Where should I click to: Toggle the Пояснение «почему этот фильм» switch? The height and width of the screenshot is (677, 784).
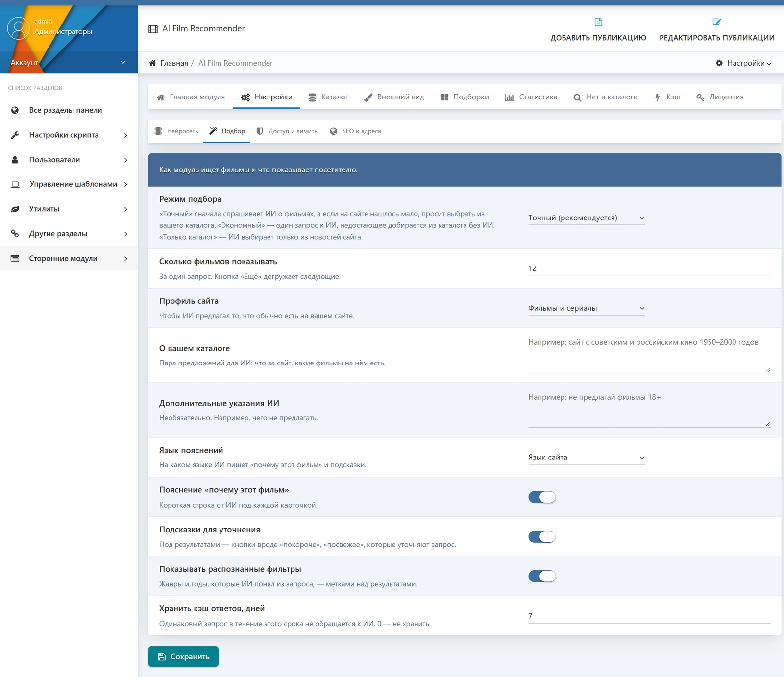pos(542,497)
